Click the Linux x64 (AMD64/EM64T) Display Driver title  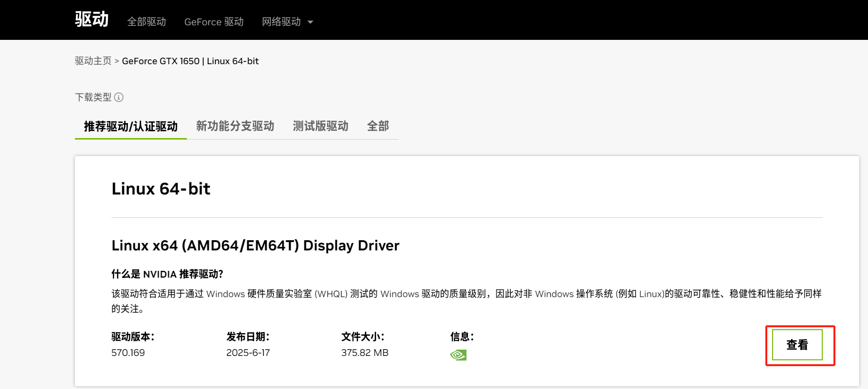(x=255, y=246)
